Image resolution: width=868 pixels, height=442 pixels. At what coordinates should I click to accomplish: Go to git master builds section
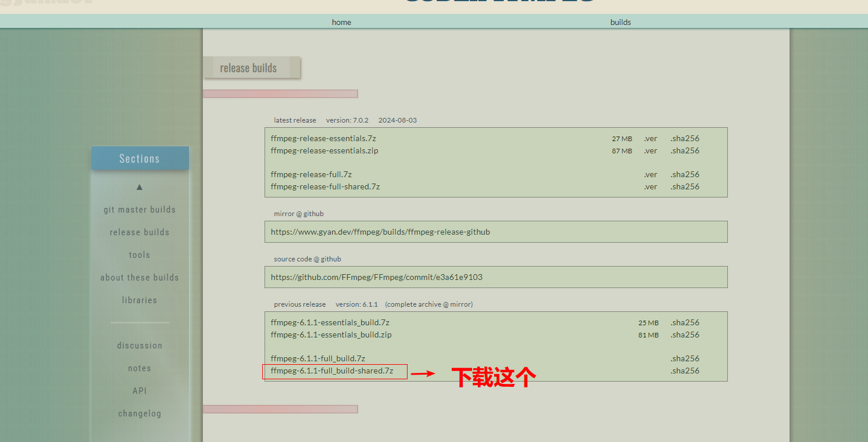(140, 210)
